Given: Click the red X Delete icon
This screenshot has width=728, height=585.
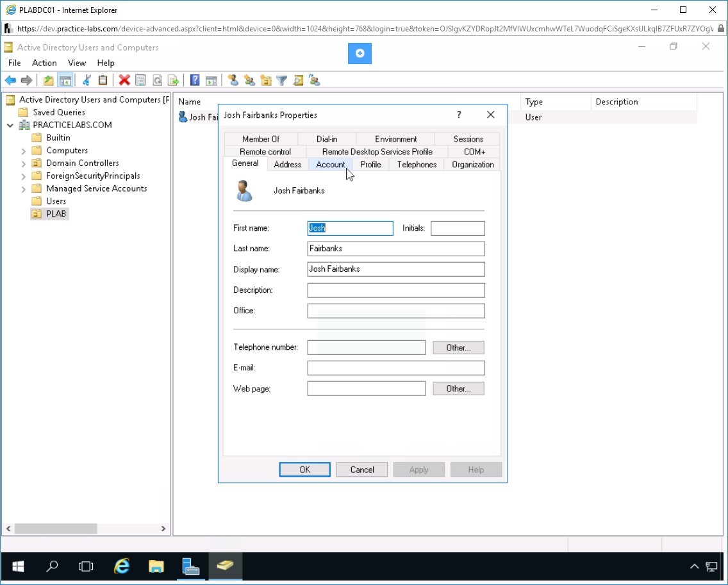Looking at the screenshot, I should coord(124,80).
